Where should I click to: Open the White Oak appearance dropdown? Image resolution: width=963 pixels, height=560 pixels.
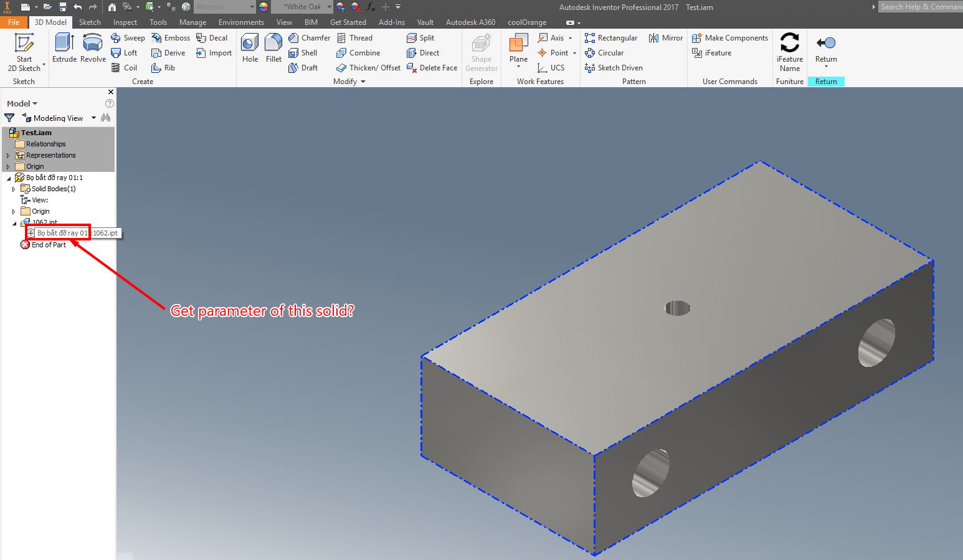(x=328, y=7)
